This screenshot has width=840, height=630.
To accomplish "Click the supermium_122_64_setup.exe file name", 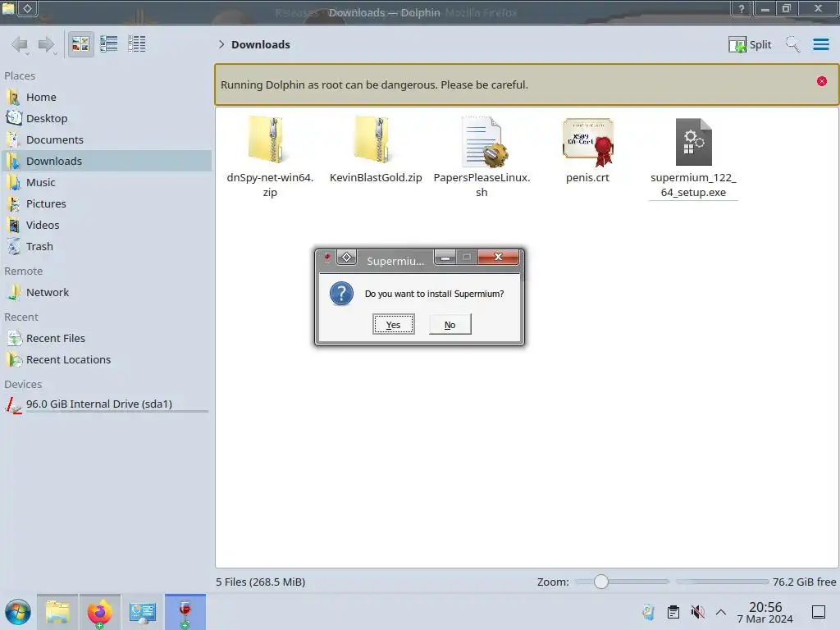I will point(693,185).
